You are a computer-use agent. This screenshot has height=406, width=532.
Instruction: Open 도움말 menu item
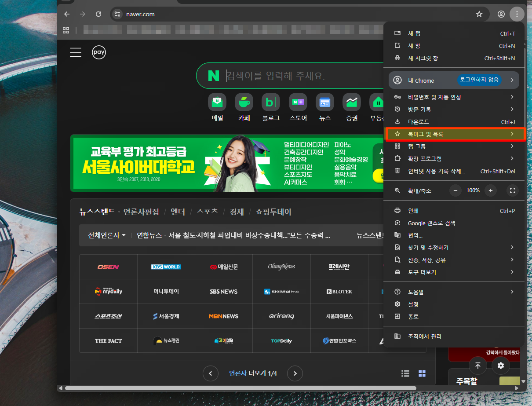coord(454,292)
